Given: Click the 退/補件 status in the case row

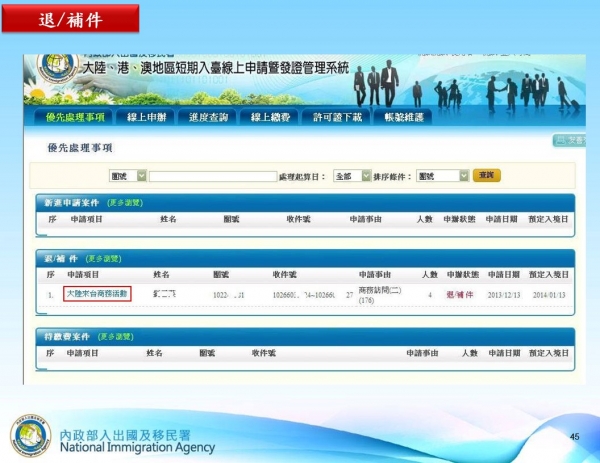Looking at the screenshot, I should [460, 294].
